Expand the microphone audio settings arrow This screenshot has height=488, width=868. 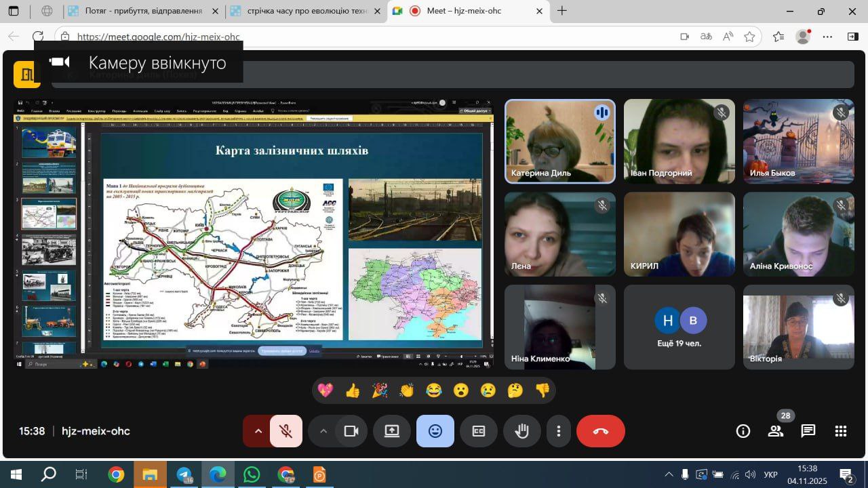click(x=258, y=431)
